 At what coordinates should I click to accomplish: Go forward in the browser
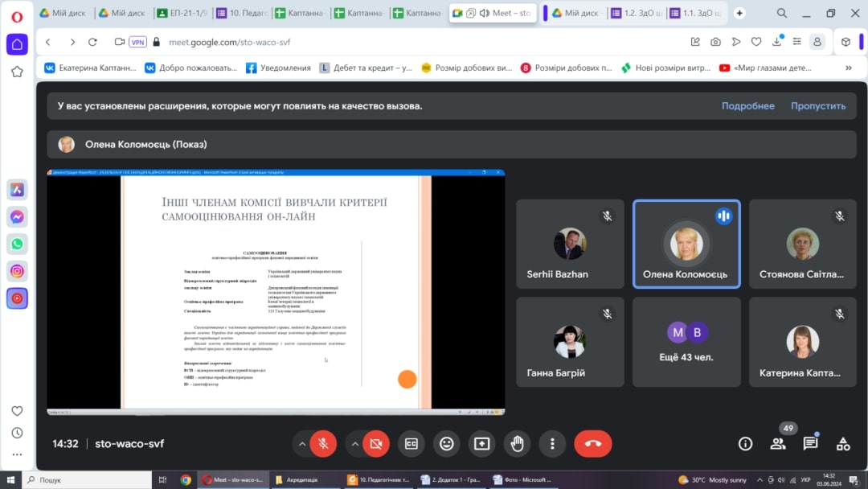[x=72, y=42]
